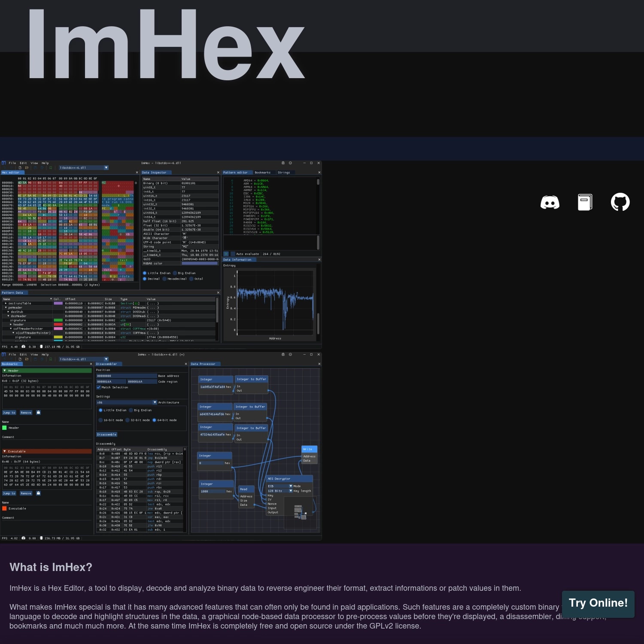Click settings bug icon in Hex editor window title bar
This screenshot has width=644, height=644.
283,163
